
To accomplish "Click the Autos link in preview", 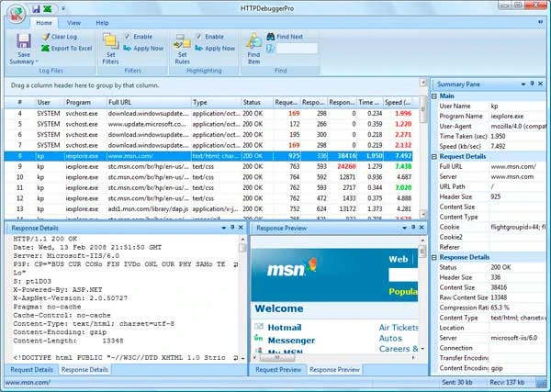I will [x=390, y=338].
